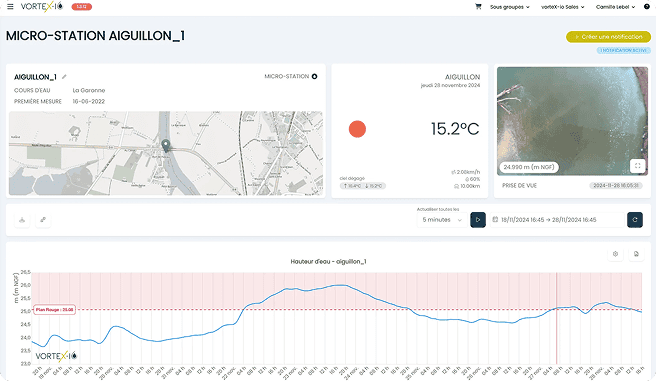Click the notification active blue badge
Image resolution: width=656 pixels, height=381 pixels.
pos(623,50)
